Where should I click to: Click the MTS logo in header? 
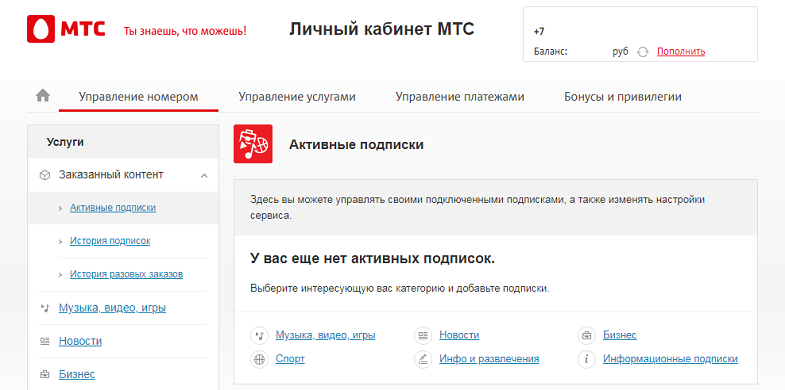pyautogui.click(x=66, y=29)
